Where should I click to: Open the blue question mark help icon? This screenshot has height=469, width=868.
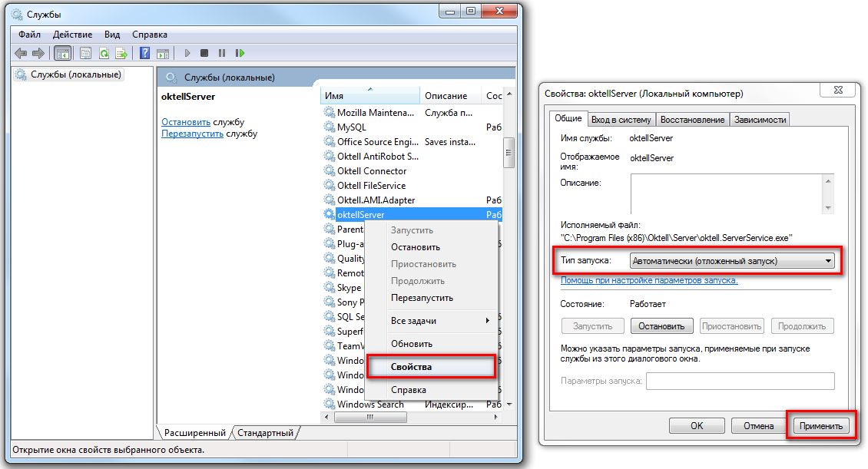pos(144,53)
